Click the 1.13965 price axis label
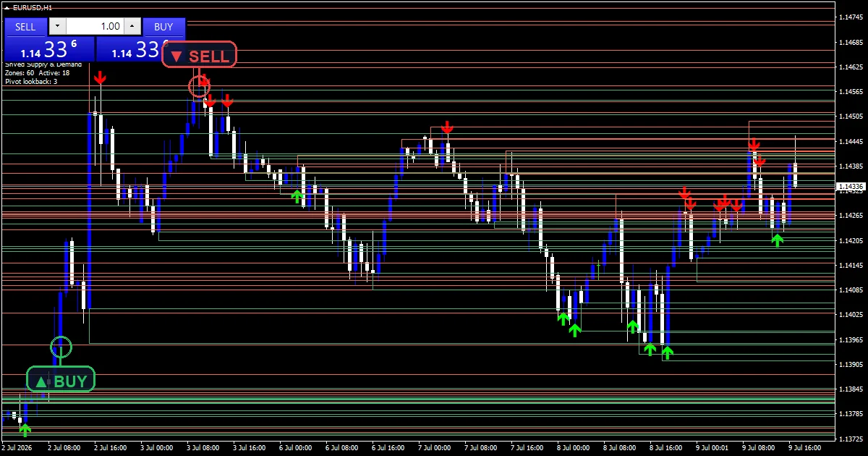This screenshot has height=456, width=868. [850, 340]
